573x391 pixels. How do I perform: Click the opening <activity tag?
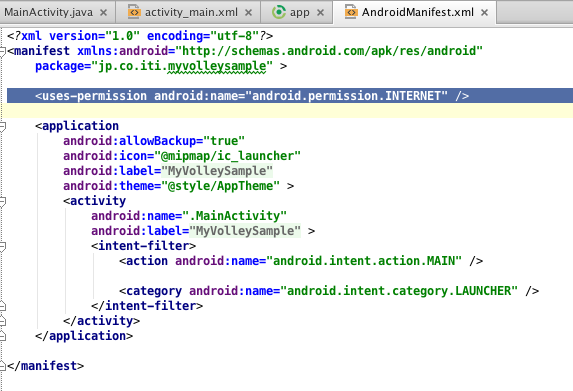click(x=95, y=201)
